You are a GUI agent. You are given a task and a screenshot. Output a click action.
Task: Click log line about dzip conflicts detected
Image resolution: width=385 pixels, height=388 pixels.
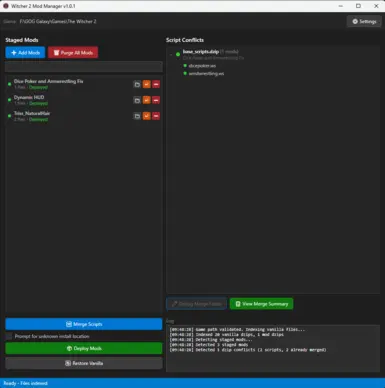[248, 350]
